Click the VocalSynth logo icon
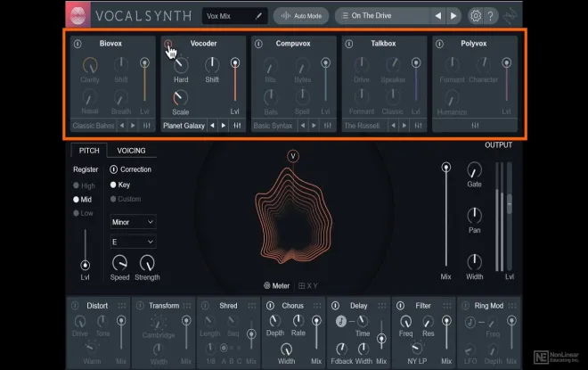Image resolution: width=588 pixels, height=370 pixels. coord(78,16)
